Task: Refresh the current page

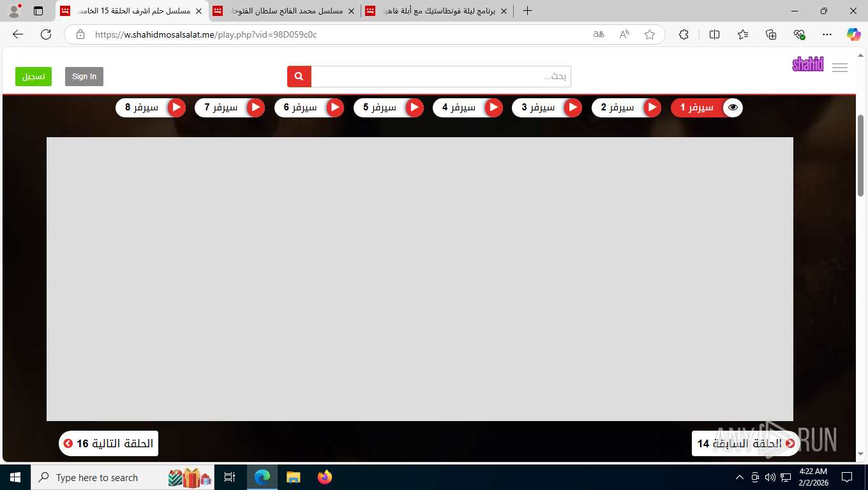Action: (x=46, y=34)
